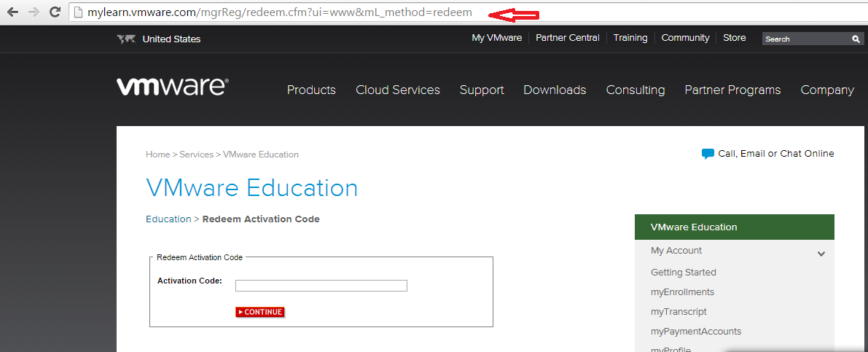Open the Consulting menu
Image resolution: width=868 pixels, height=352 pixels.
point(636,90)
